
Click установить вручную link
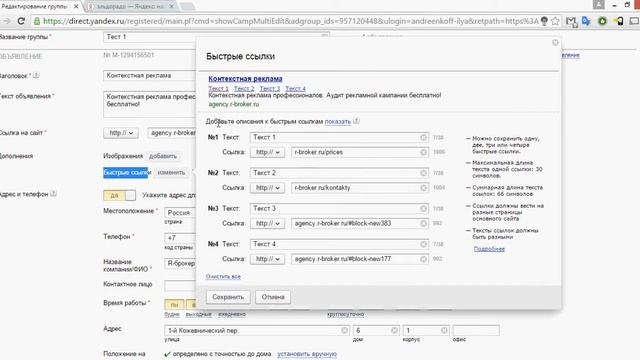click(x=307, y=354)
